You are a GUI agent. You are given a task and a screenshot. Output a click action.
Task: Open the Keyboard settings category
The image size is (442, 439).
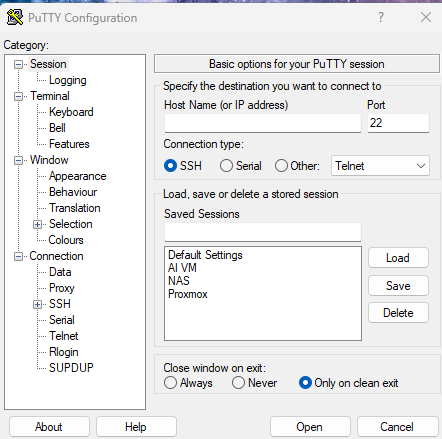coord(71,112)
